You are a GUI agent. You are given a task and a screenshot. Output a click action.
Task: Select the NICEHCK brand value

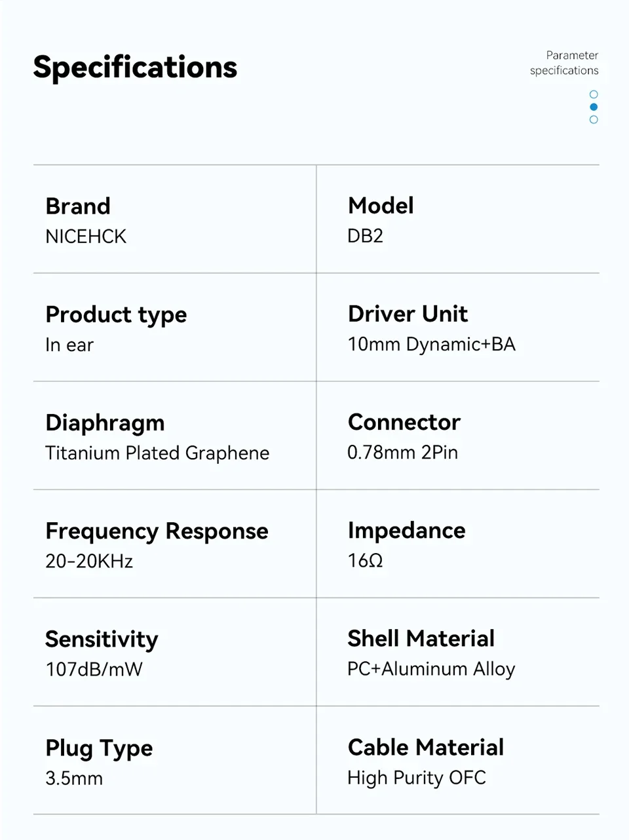pyautogui.click(x=86, y=236)
